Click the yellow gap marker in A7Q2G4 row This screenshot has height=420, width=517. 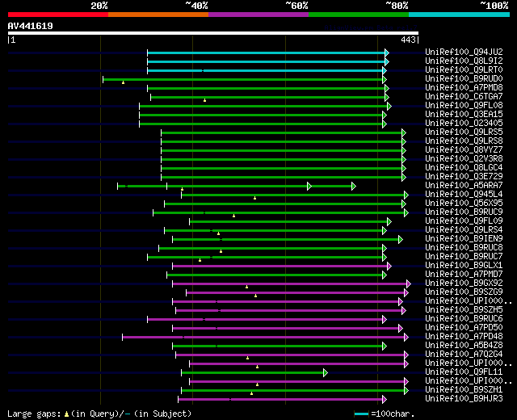(248, 358)
